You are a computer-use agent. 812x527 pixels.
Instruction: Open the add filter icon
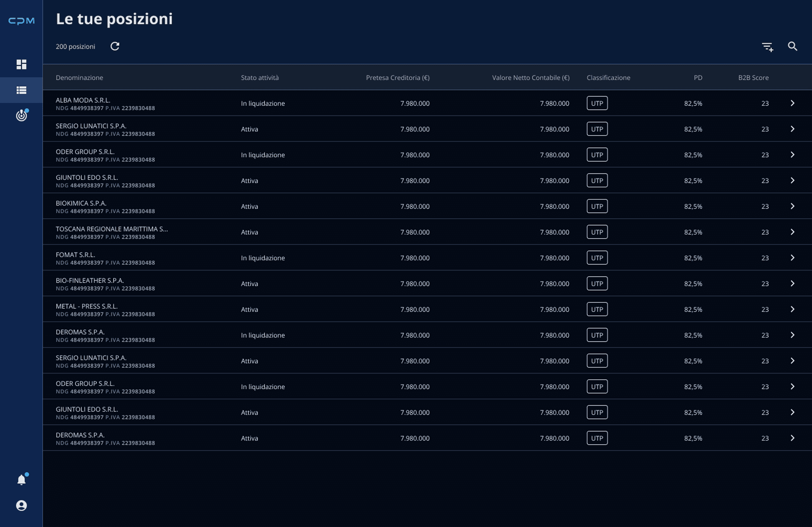point(768,46)
